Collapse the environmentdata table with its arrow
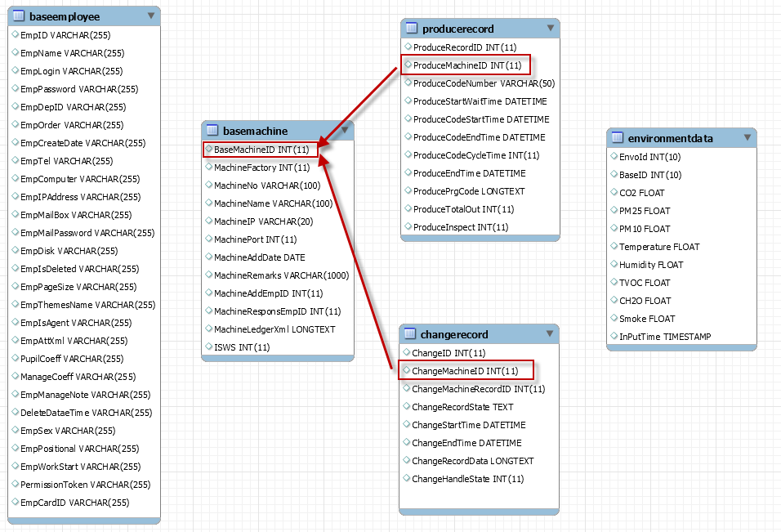781x532 pixels. (x=747, y=137)
